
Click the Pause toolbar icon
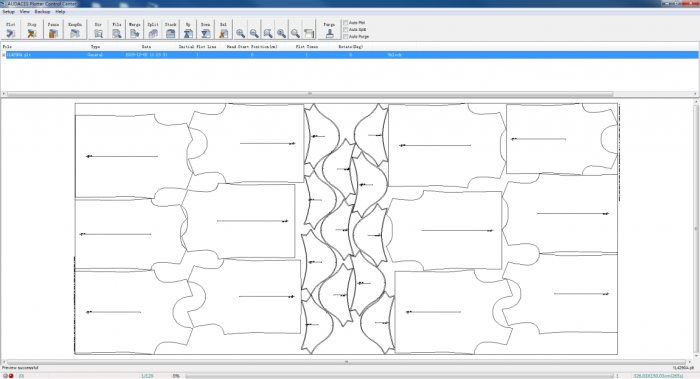[x=53, y=30]
